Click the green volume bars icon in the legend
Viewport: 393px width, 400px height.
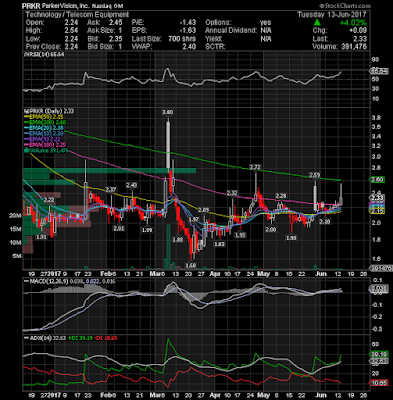(x=25, y=150)
